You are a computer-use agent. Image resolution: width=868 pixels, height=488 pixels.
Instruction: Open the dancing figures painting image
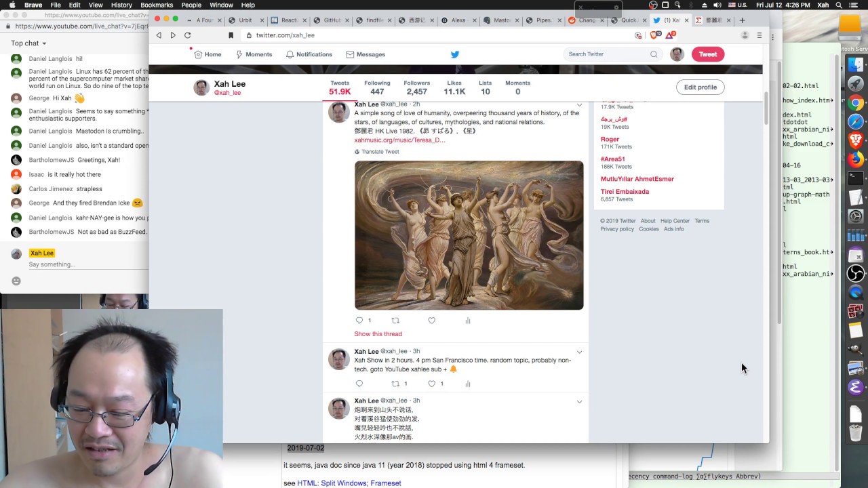pyautogui.click(x=469, y=235)
